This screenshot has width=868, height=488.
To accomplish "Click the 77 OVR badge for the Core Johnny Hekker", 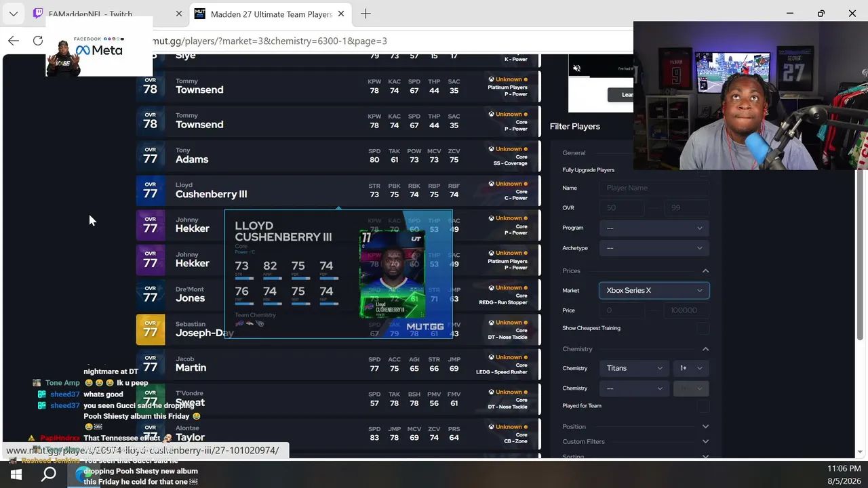I will pos(151,224).
